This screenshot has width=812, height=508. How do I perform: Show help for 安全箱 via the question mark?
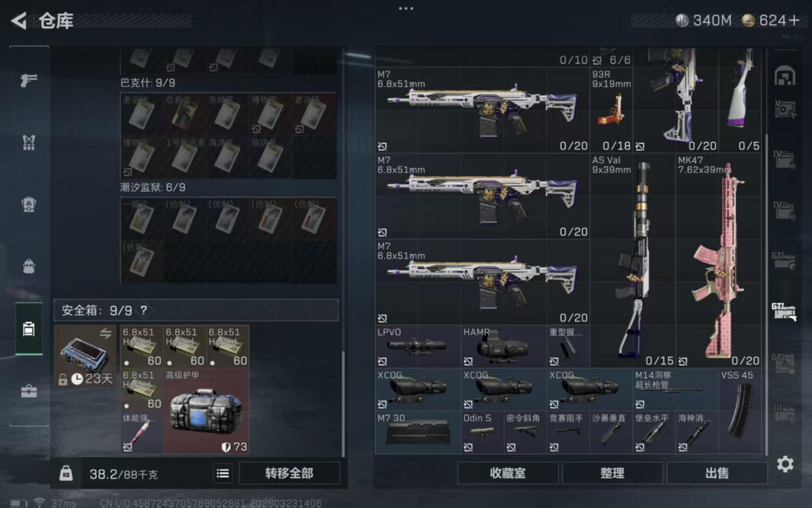[x=144, y=310]
